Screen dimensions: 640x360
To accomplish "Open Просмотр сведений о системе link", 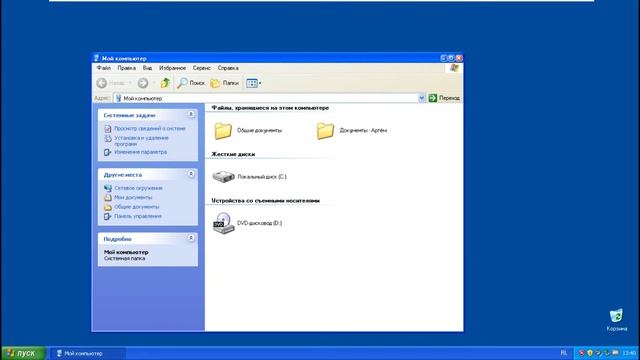I will click(x=150, y=128).
